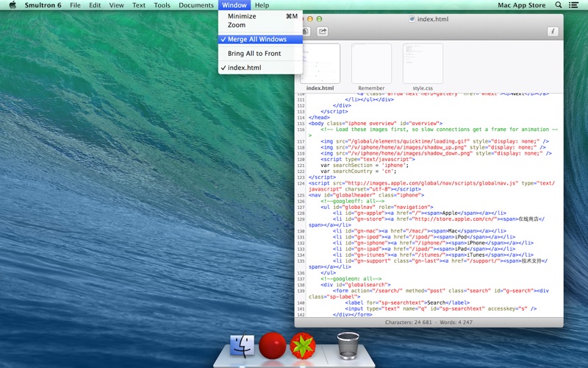Open the File menu
Viewport: 588px width, 368px height.
(75, 5)
